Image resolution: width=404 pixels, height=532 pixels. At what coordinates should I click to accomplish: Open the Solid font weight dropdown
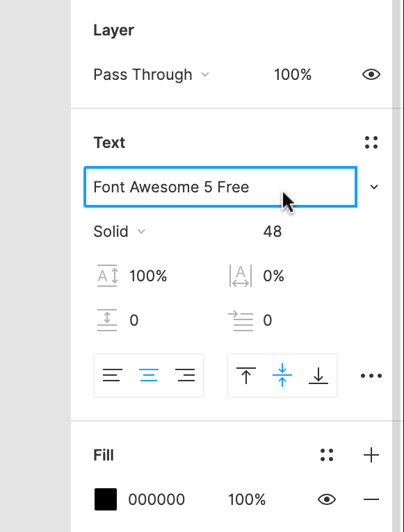[x=120, y=231]
